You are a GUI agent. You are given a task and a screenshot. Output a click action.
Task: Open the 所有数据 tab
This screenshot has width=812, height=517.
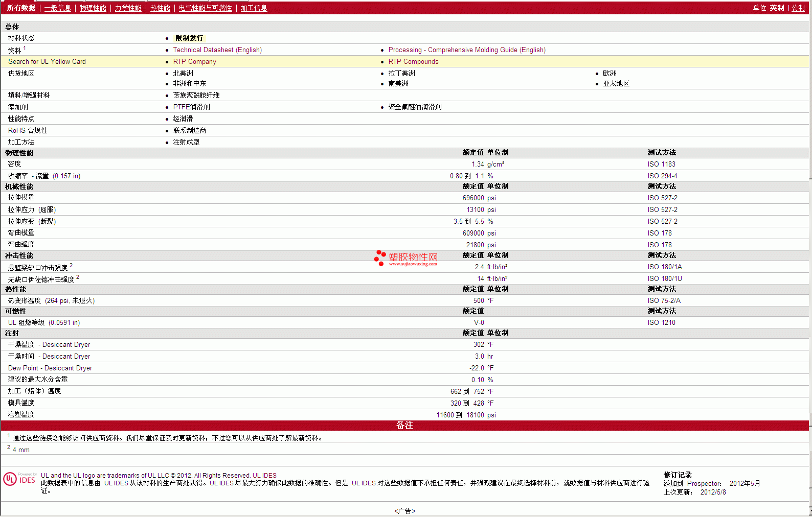tap(21, 8)
